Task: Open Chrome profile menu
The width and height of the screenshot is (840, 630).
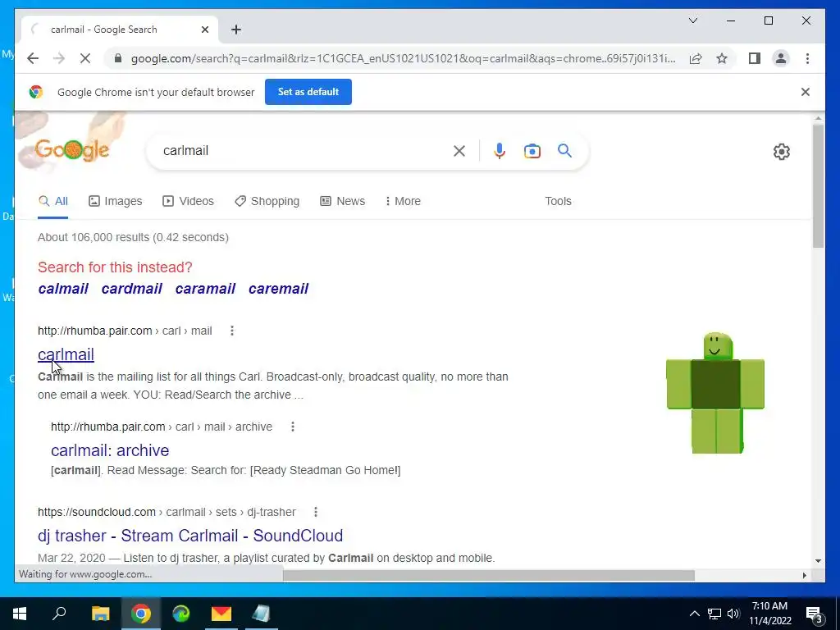Action: coord(781,58)
